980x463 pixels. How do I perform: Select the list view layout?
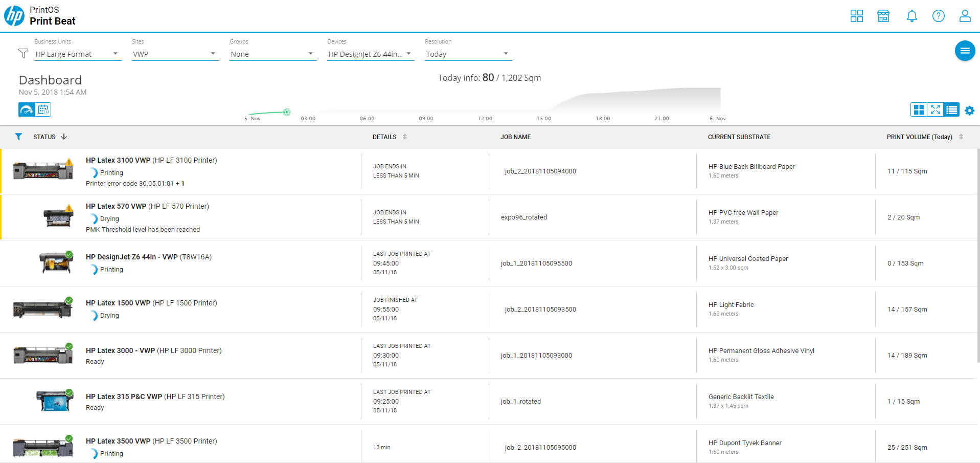[952, 109]
